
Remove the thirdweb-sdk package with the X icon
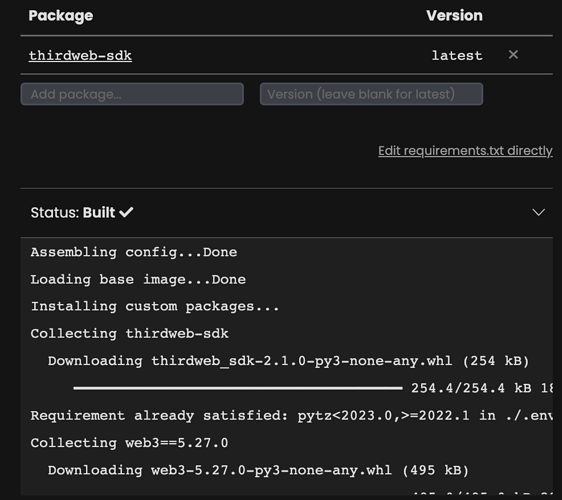(x=513, y=54)
